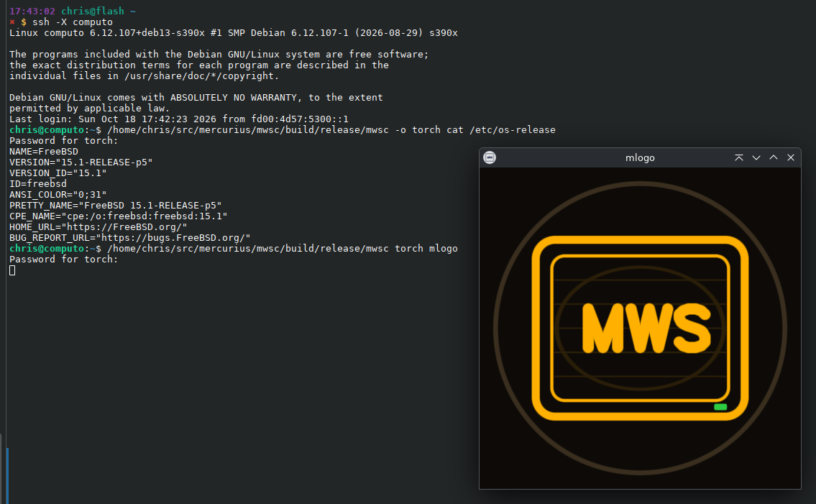
Task: Click the red x exit status marker
Action: point(12,22)
